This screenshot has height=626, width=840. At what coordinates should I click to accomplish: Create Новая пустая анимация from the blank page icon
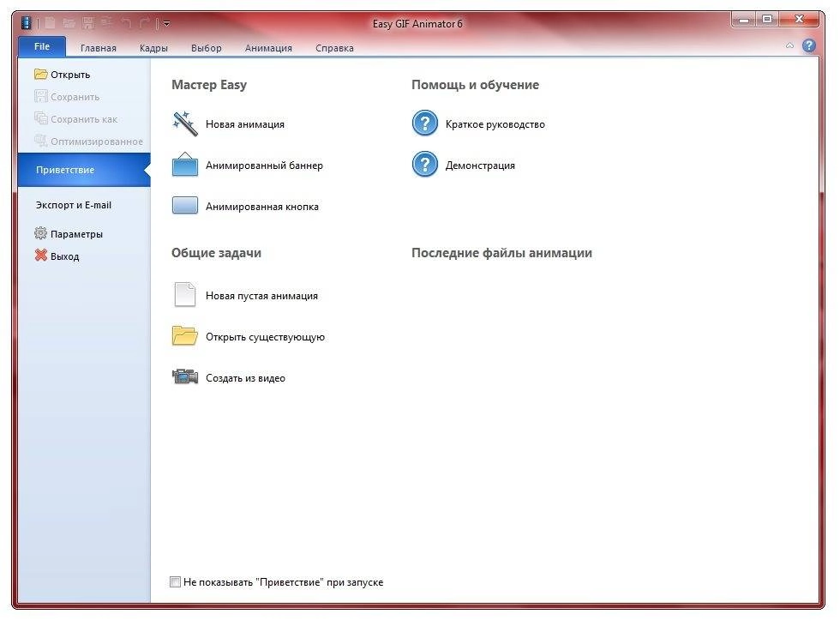(x=245, y=295)
